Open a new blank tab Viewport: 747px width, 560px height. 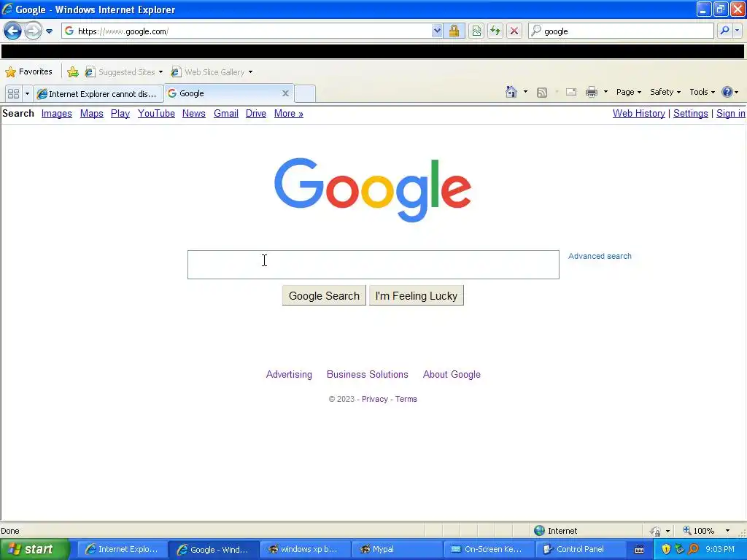tap(305, 94)
